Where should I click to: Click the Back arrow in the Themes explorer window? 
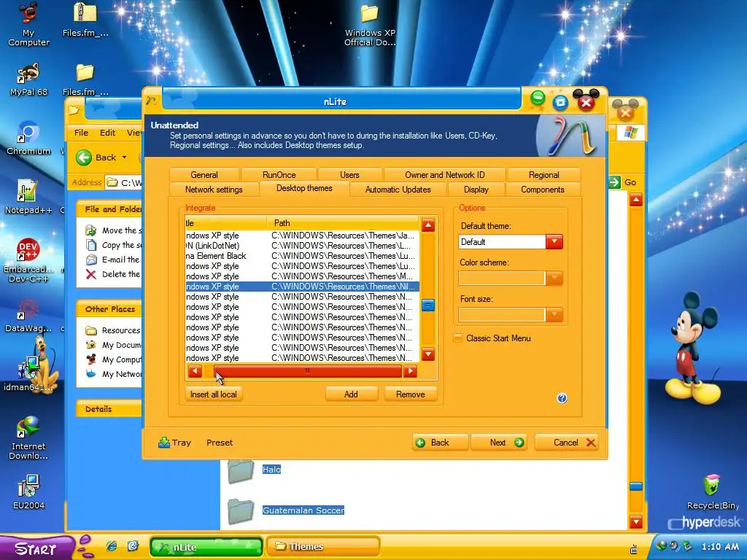(84, 157)
